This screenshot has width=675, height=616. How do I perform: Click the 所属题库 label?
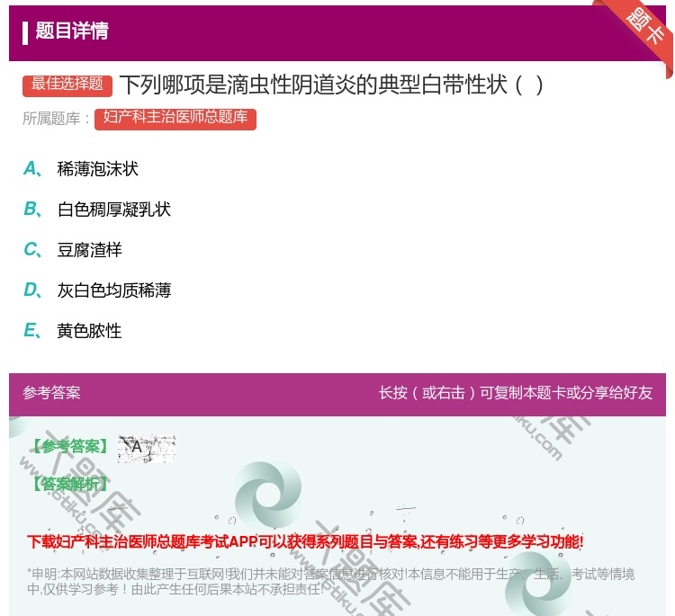pyautogui.click(x=57, y=119)
